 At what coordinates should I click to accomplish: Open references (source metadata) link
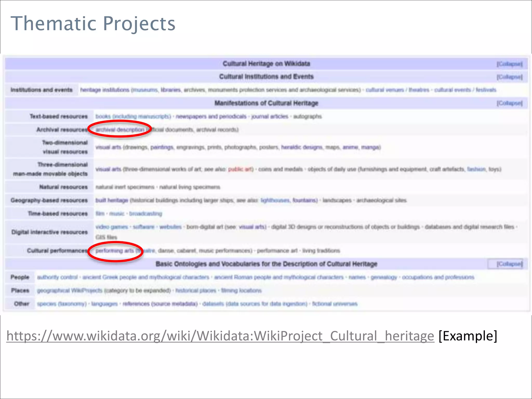(160, 304)
